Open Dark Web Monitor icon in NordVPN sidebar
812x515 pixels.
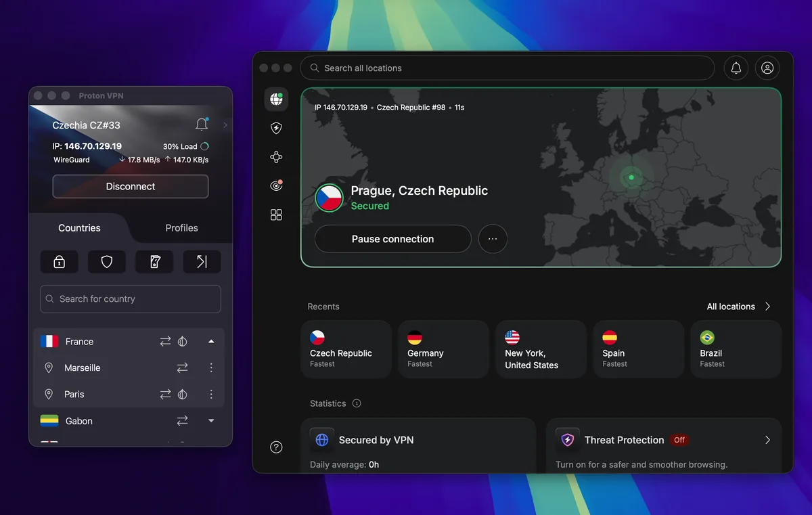click(x=276, y=185)
